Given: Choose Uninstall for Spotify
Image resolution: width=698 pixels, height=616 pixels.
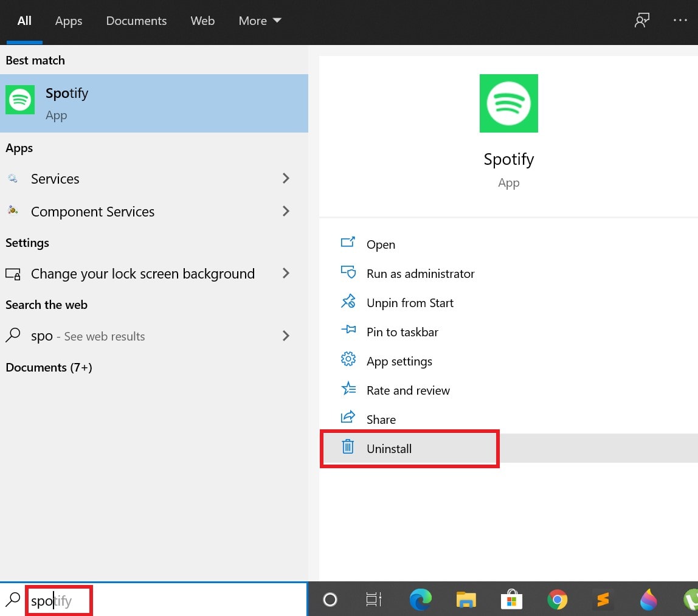Looking at the screenshot, I should coord(389,449).
